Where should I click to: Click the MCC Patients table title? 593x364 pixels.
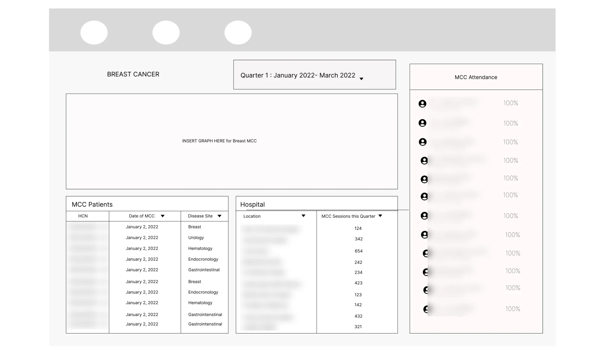(92, 204)
